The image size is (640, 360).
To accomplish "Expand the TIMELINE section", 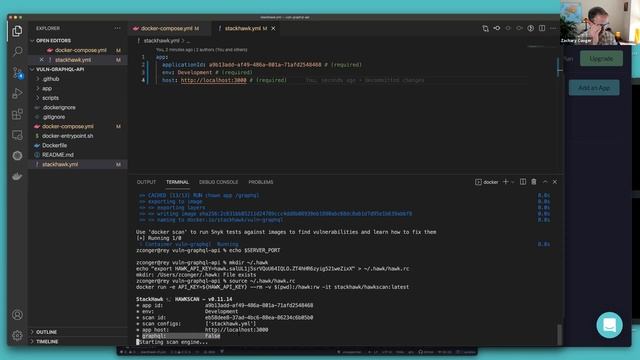I will click(47, 342).
